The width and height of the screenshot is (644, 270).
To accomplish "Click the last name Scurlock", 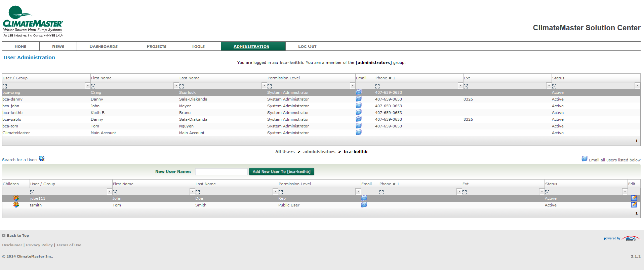I will [187, 92].
